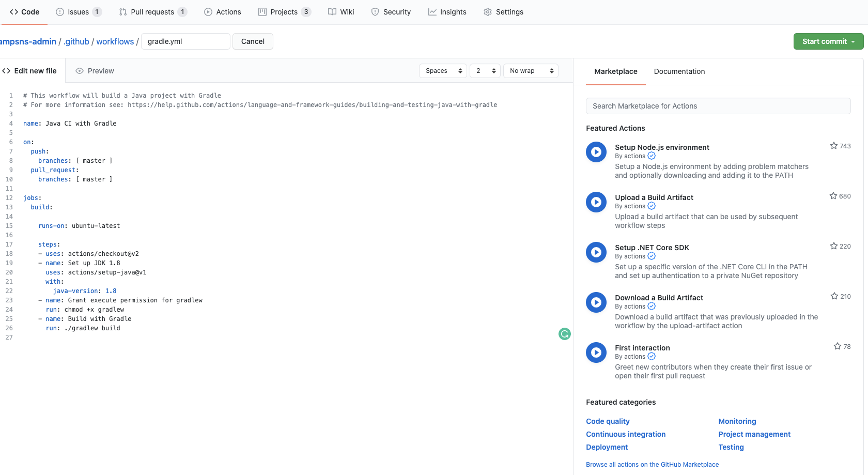Click the Wiki book icon
Viewport: 868px width, 475px height.
[332, 12]
